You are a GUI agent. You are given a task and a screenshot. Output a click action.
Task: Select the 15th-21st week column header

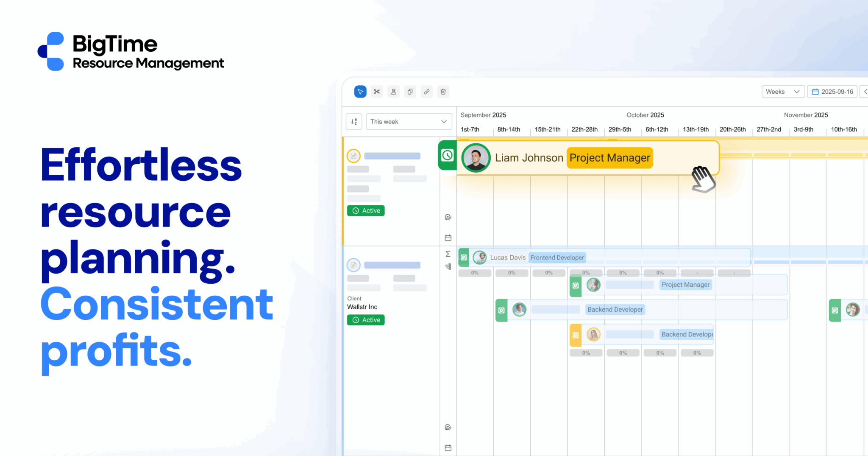click(x=547, y=129)
